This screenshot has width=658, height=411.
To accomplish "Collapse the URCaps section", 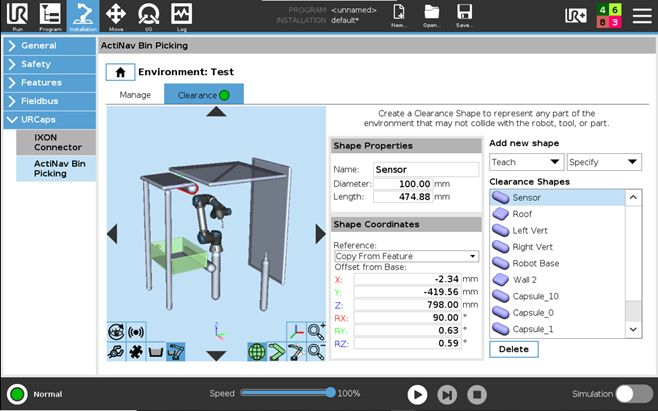I will [x=50, y=120].
